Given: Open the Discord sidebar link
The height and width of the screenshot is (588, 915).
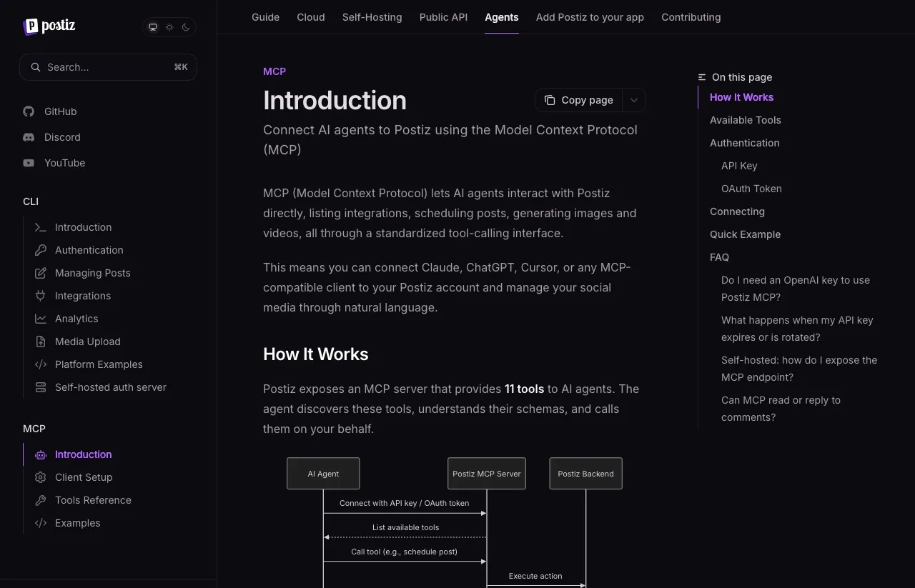Looking at the screenshot, I should (51, 137).
